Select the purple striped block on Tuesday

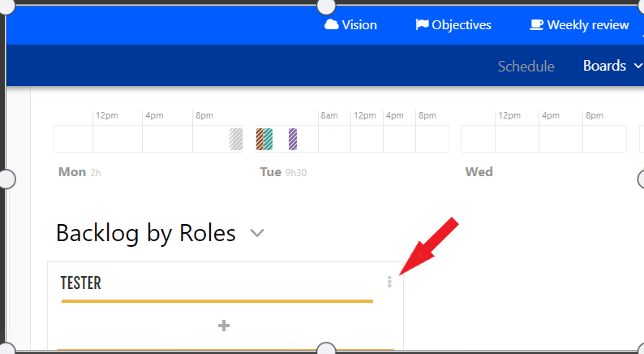point(293,139)
